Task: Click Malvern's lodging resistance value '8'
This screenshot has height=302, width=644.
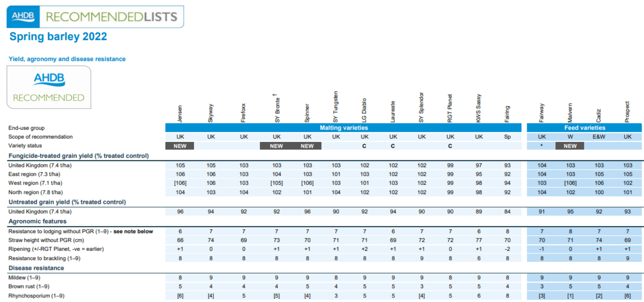Action: coord(570,231)
